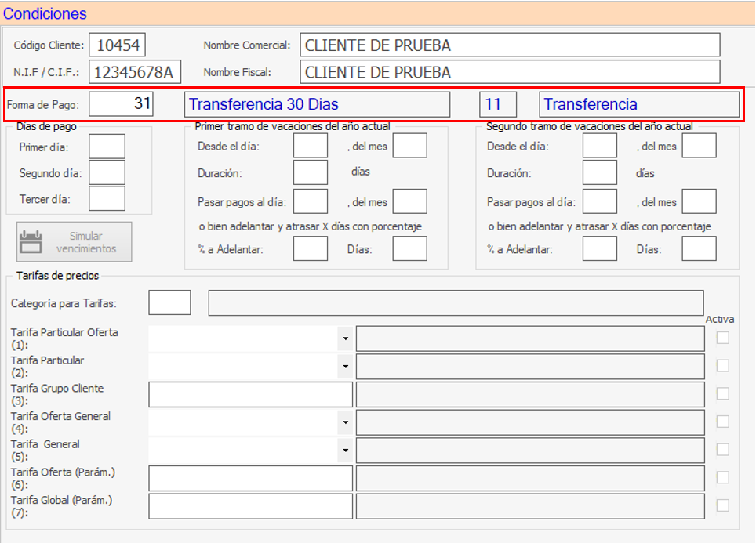
Task: Open the Tarifa Particular (2) dropdown
Action: click(346, 366)
